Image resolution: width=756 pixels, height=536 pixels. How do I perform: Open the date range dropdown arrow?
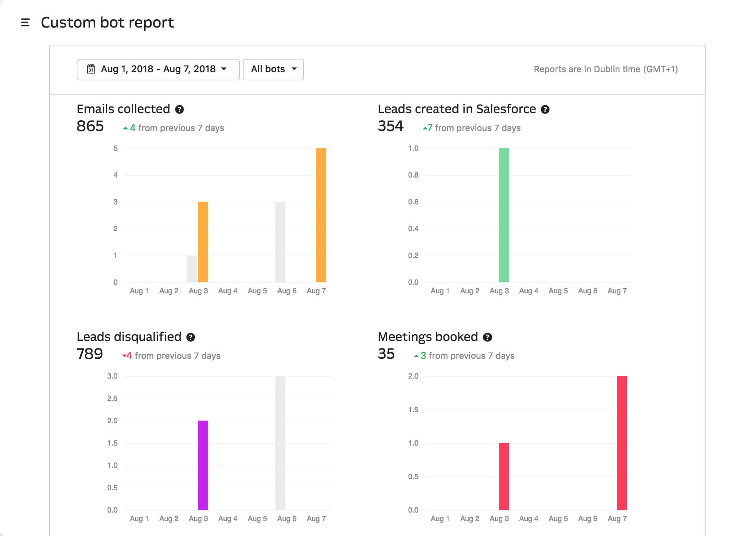click(x=224, y=69)
